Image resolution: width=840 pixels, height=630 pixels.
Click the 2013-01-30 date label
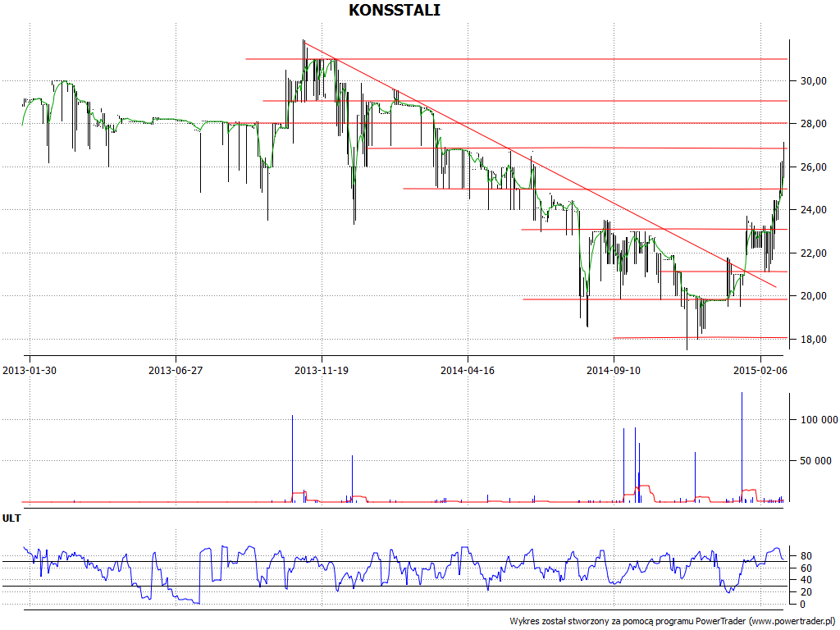30,370
